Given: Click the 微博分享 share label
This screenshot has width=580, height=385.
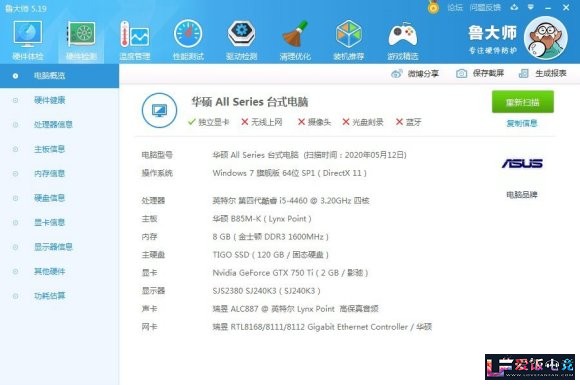Looking at the screenshot, I should [423, 74].
